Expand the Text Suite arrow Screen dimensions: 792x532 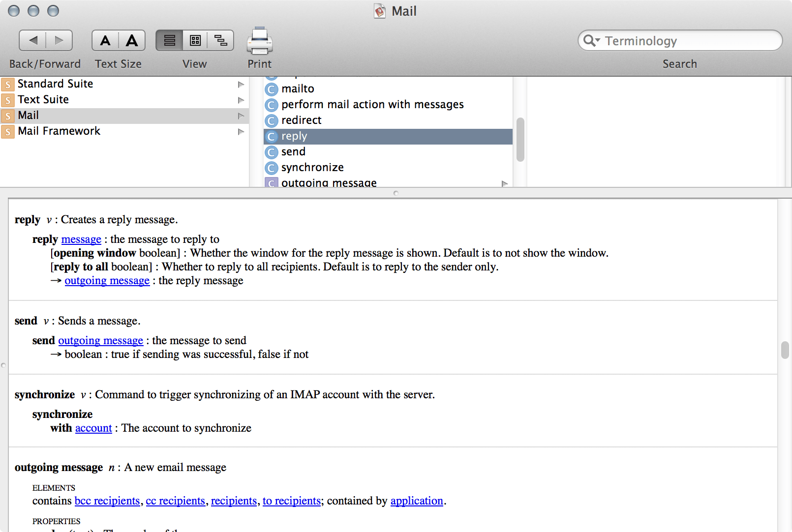click(241, 100)
